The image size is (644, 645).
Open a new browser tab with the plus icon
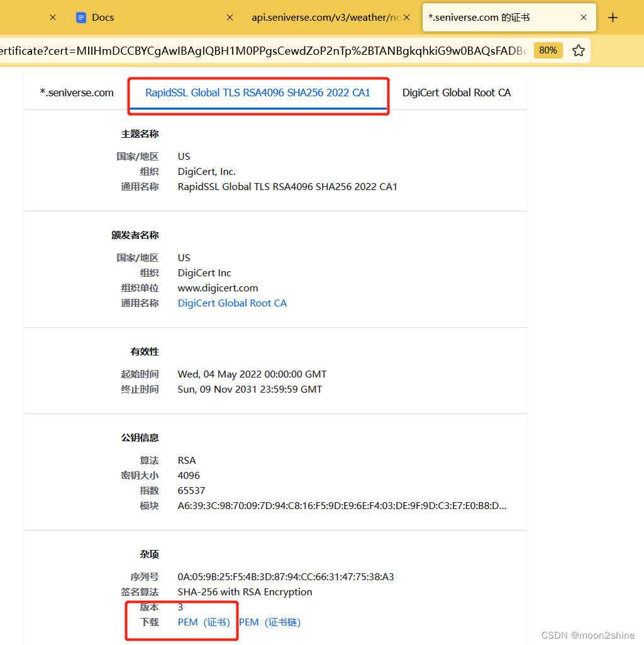[x=613, y=17]
